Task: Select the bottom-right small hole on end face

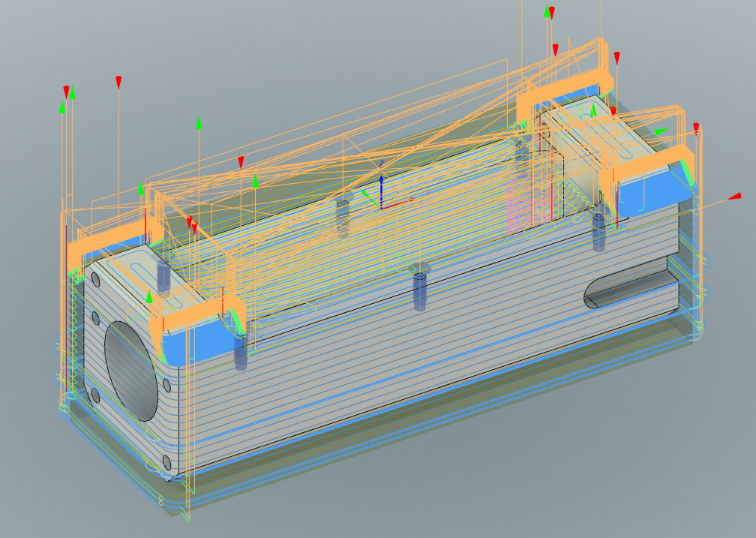Action: 166,461
